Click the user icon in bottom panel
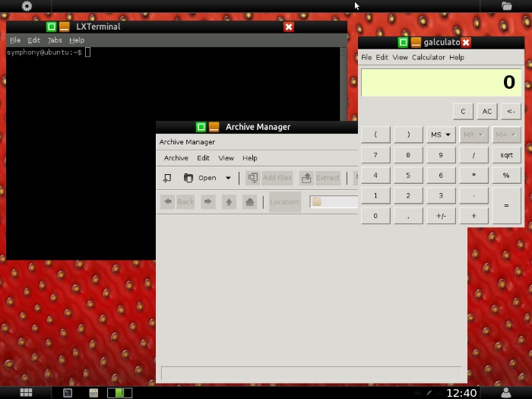This screenshot has width=532, height=399. coord(506,393)
